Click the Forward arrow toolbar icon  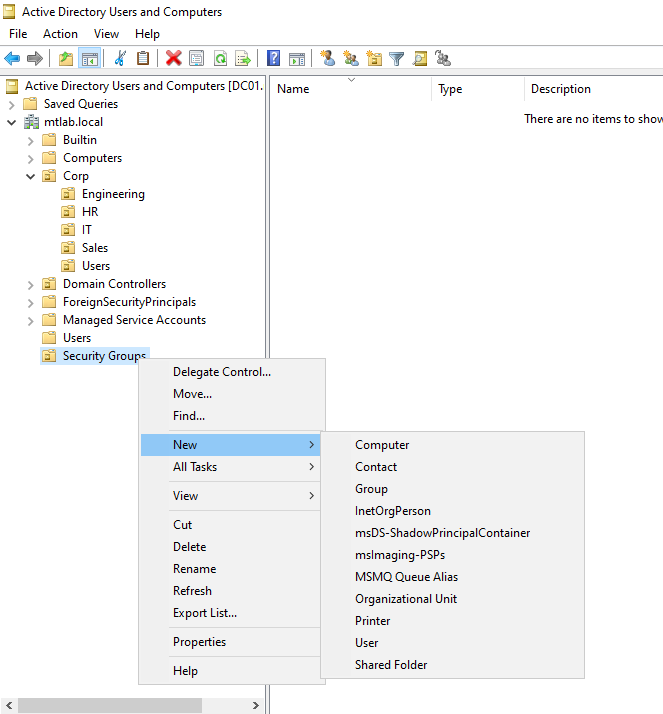tap(35, 58)
